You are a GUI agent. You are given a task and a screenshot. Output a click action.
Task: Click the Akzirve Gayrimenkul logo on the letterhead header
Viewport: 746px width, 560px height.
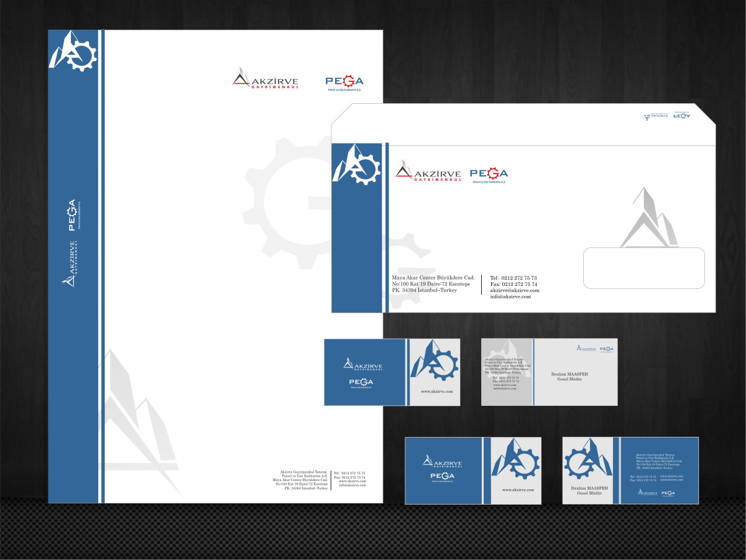[x=265, y=81]
